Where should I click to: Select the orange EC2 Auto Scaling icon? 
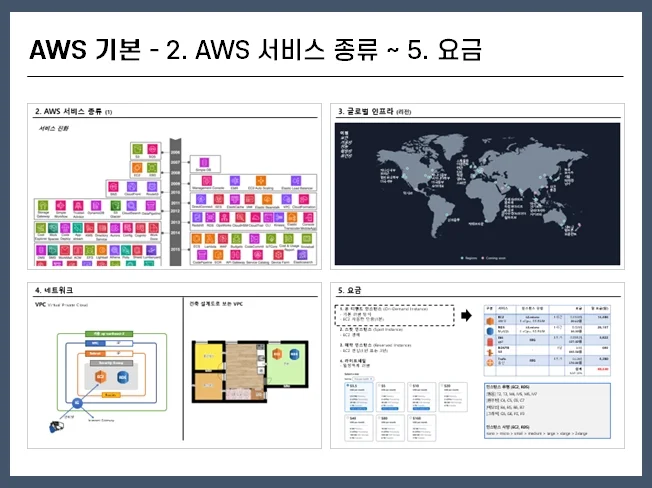point(261,181)
